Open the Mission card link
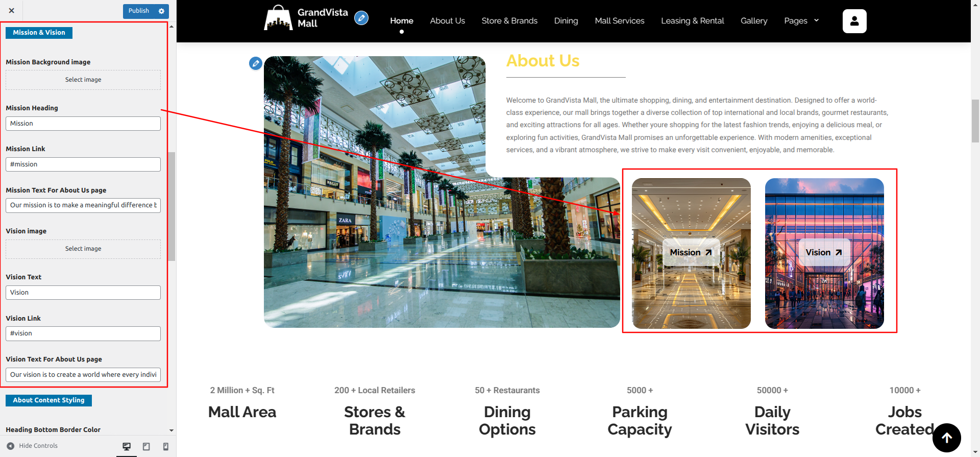980x457 pixels. pos(691,252)
